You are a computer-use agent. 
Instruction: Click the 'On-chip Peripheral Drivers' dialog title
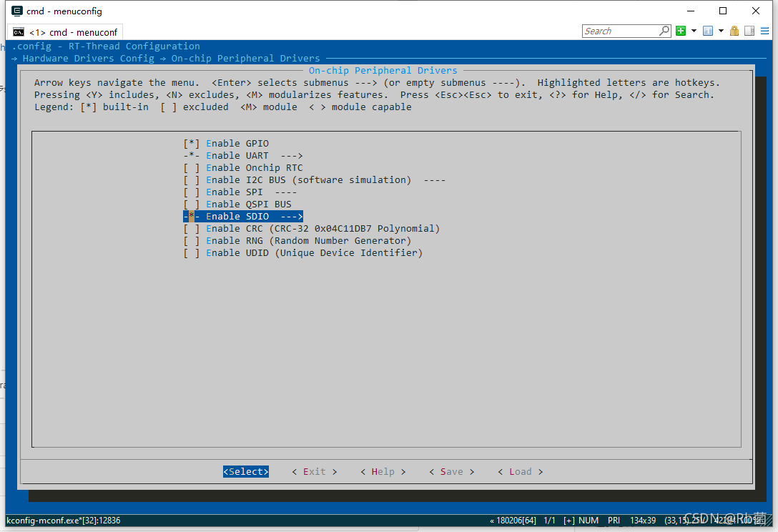(383, 71)
